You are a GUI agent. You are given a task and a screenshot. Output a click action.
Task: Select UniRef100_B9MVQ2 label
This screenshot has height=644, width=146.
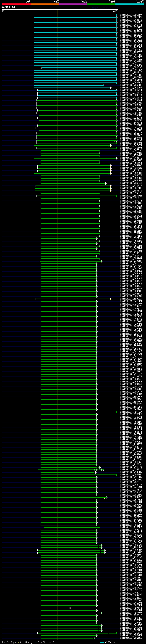(x=131, y=196)
